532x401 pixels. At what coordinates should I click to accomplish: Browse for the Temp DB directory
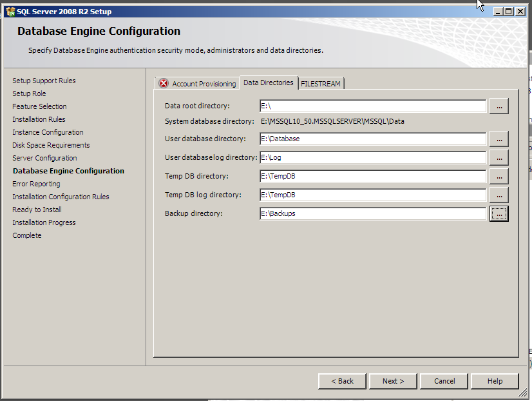499,176
